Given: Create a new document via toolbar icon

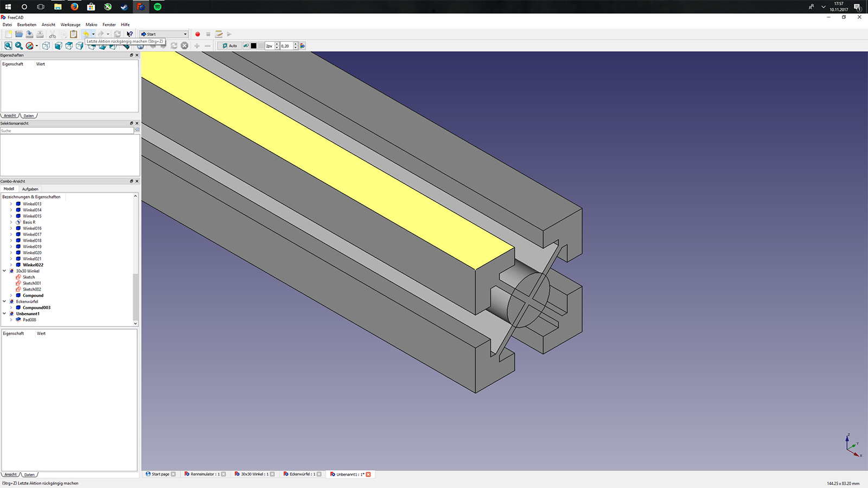Looking at the screenshot, I should (x=8, y=34).
